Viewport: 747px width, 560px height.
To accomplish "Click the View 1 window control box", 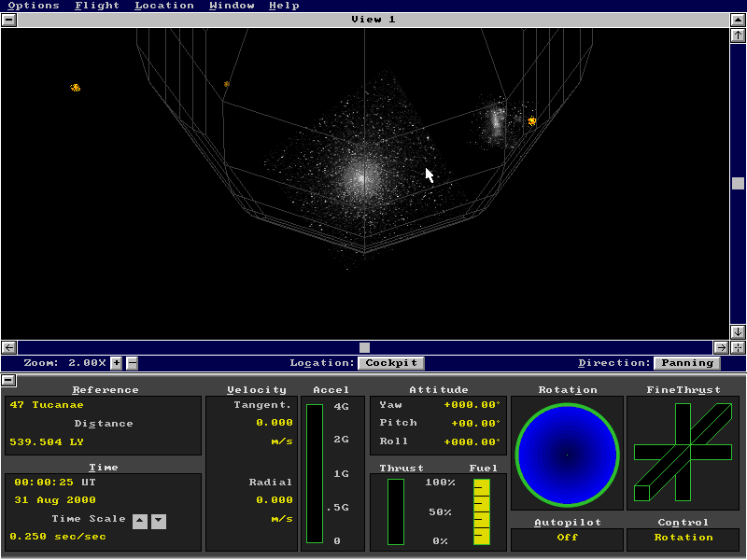I will click(x=8, y=20).
